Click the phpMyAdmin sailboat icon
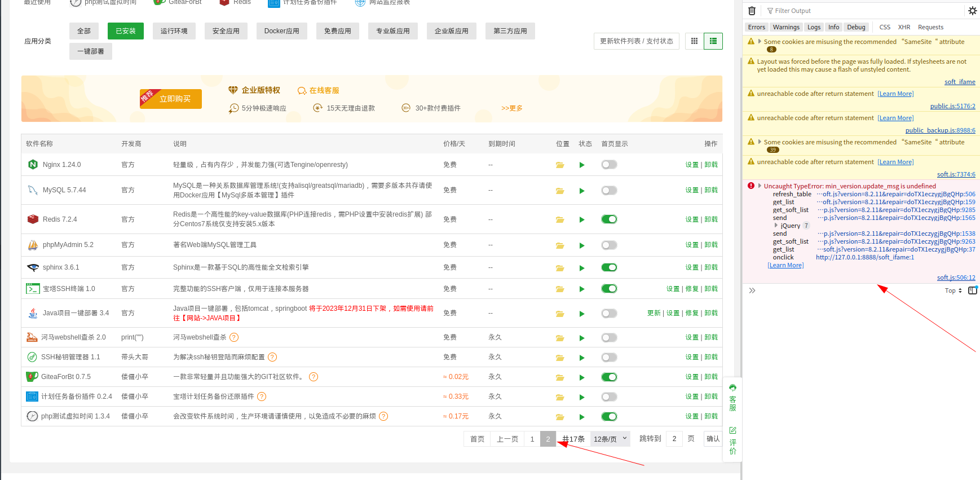The width and height of the screenshot is (980, 480). (33, 245)
